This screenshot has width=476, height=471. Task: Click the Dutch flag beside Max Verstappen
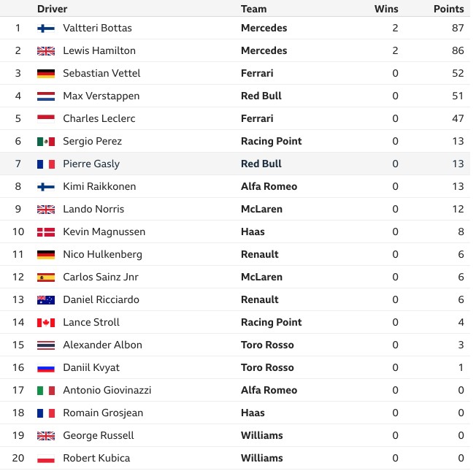click(x=46, y=96)
